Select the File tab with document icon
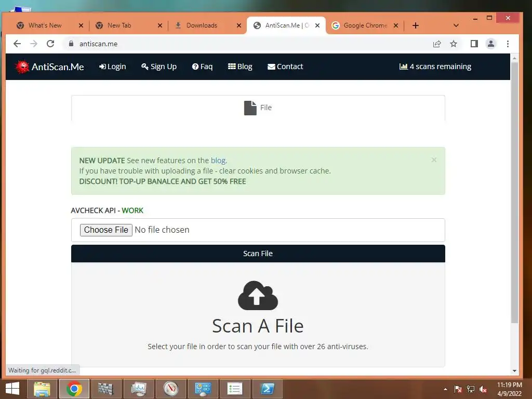The width and height of the screenshot is (532, 399). 258,108
